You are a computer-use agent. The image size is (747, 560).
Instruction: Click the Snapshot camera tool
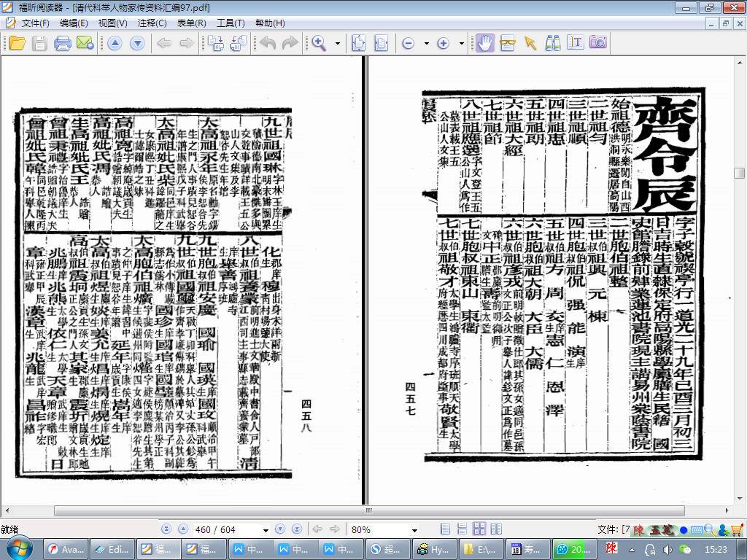[x=598, y=43]
